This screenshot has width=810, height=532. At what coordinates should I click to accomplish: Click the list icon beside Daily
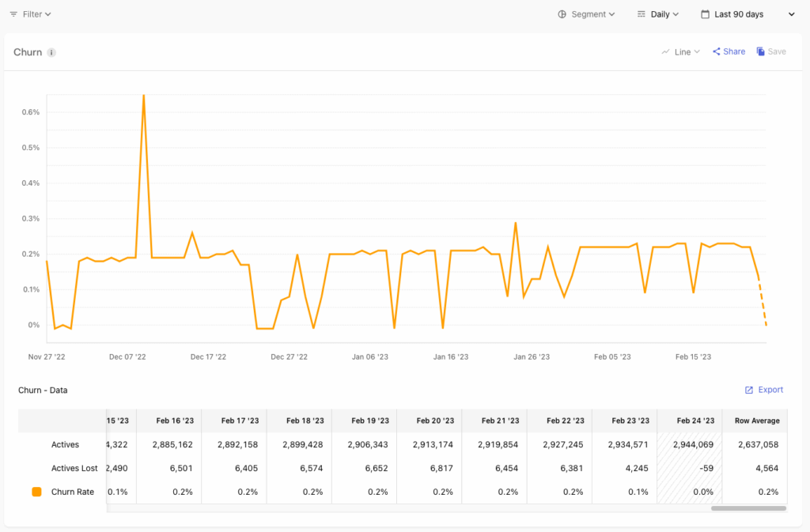(641, 13)
